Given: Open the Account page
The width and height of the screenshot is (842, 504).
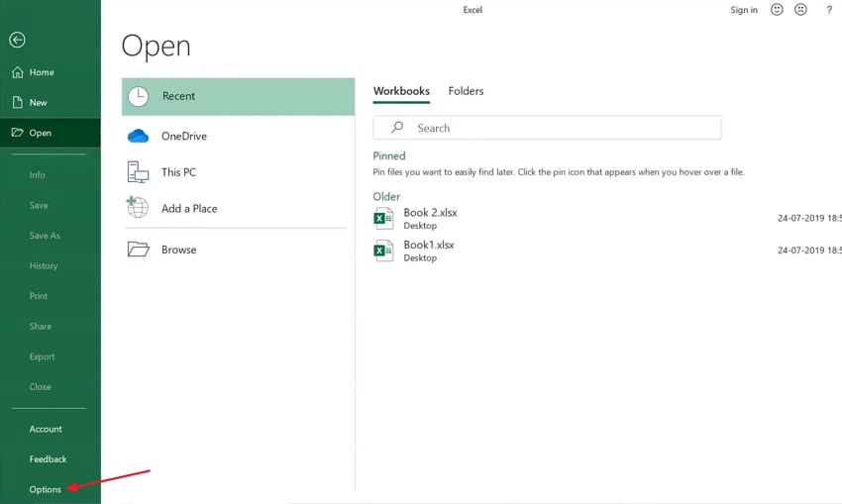Looking at the screenshot, I should 46,429.
